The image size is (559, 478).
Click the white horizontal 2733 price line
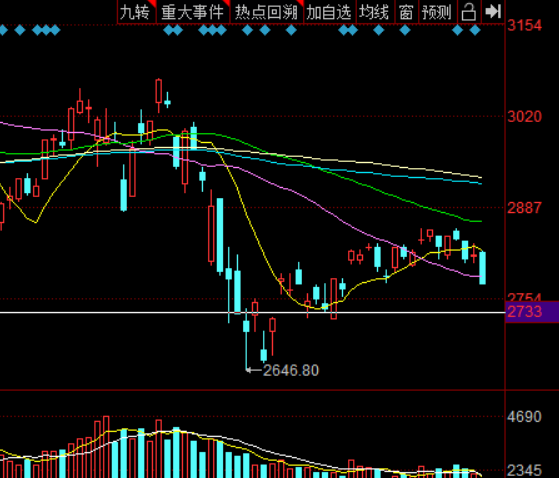pos(252,313)
